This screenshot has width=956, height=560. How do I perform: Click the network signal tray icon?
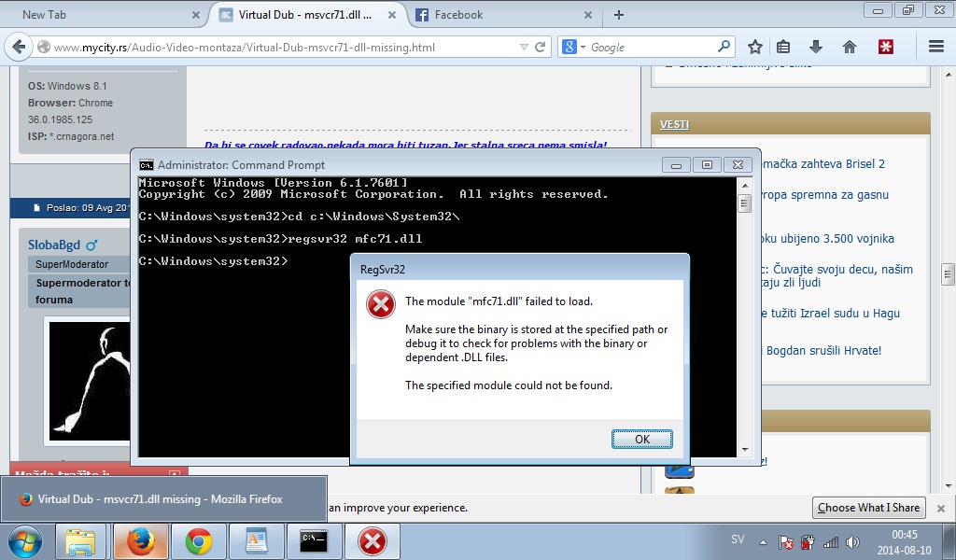830,541
